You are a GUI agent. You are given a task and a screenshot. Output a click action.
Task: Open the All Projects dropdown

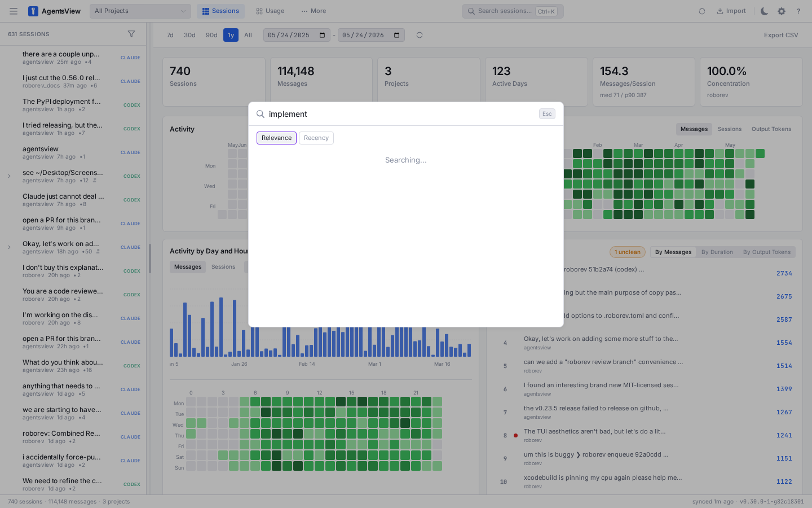(x=140, y=11)
